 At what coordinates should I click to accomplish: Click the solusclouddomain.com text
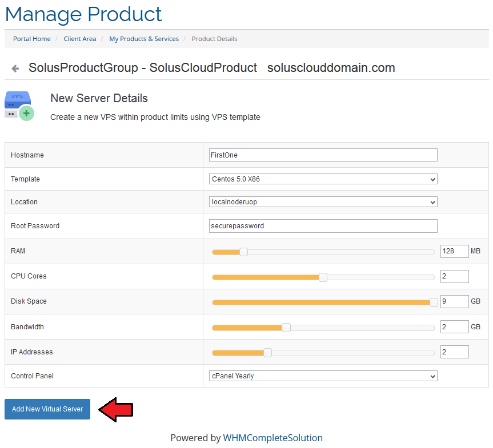click(331, 68)
